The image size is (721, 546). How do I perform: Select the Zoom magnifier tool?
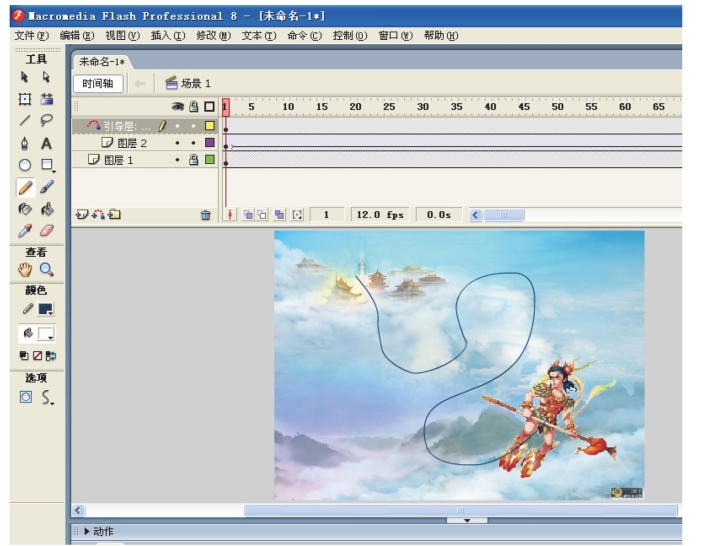coord(46,270)
